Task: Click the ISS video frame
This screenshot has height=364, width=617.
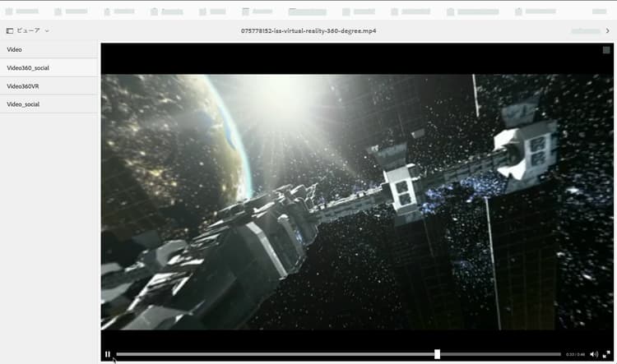Action: point(357,201)
